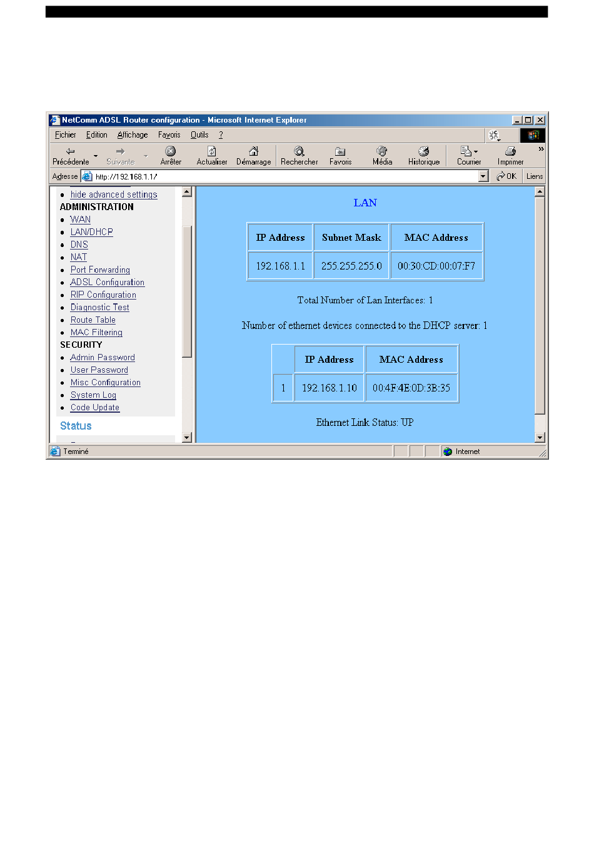Screen dimensions: 594x868
Task: Expand the Courrier dropdown arrow
Action: click(x=476, y=151)
